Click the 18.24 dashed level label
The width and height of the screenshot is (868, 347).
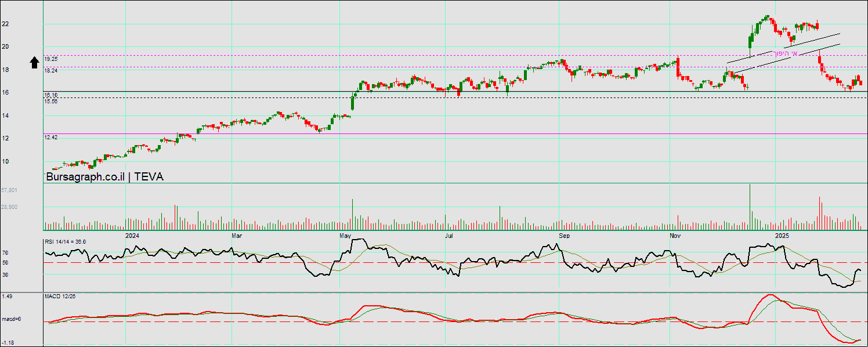[x=51, y=71]
